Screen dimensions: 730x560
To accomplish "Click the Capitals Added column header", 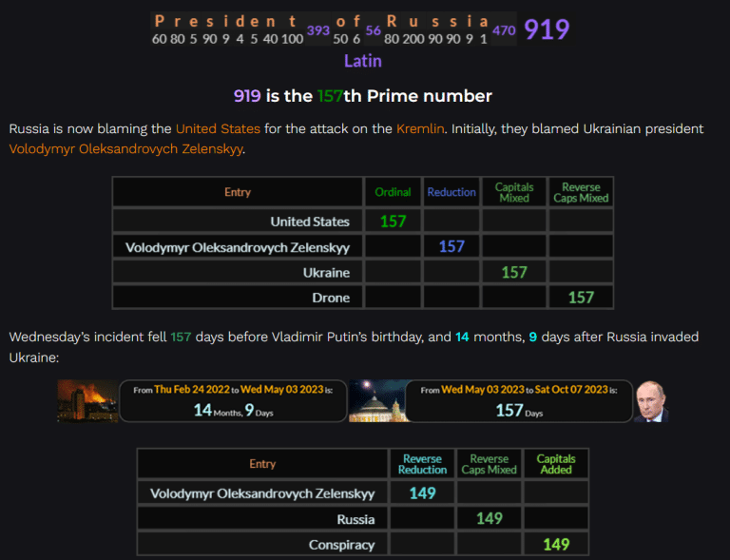I will tap(556, 464).
